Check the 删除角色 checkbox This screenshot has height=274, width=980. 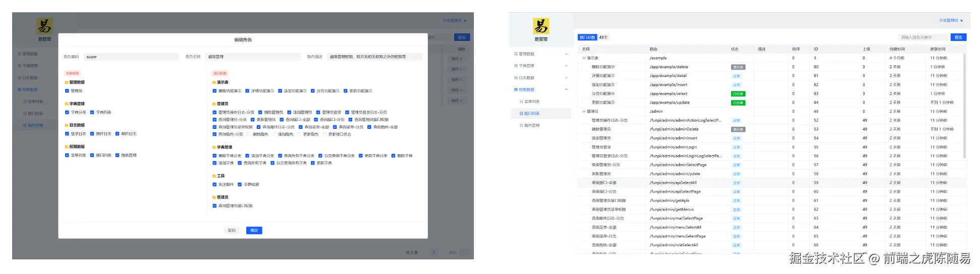(249, 134)
